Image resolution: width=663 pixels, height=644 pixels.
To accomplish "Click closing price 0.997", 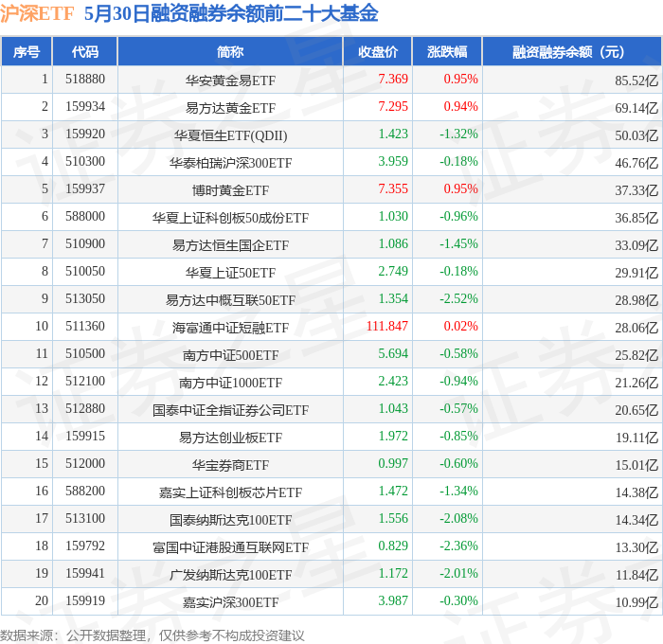I will pos(393,464).
